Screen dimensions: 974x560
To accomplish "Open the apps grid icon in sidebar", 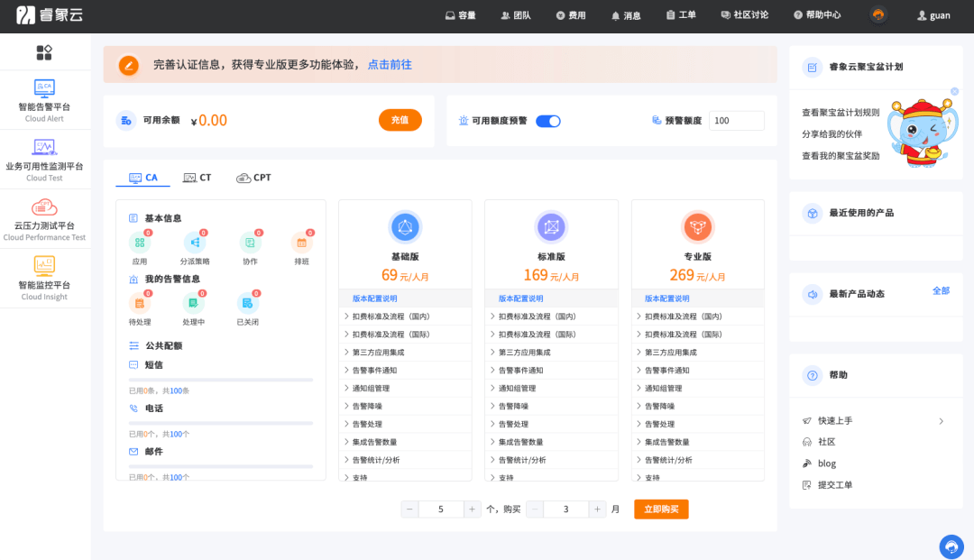I will (44, 53).
